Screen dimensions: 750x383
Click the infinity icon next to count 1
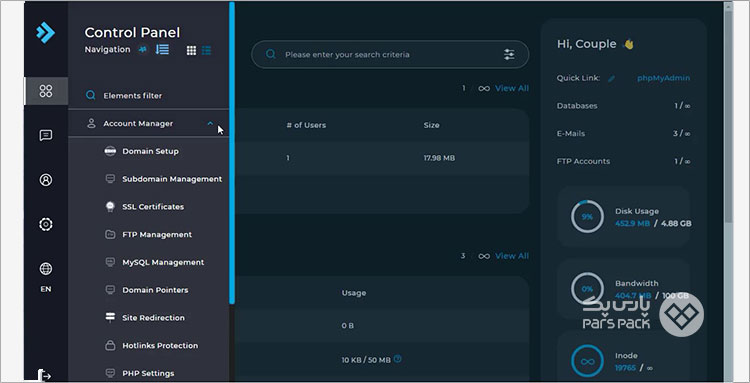coord(484,88)
